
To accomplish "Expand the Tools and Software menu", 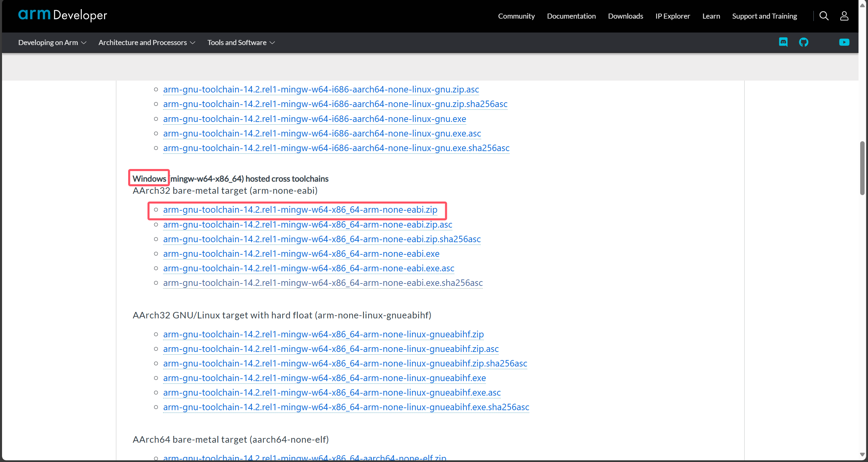I will point(241,43).
